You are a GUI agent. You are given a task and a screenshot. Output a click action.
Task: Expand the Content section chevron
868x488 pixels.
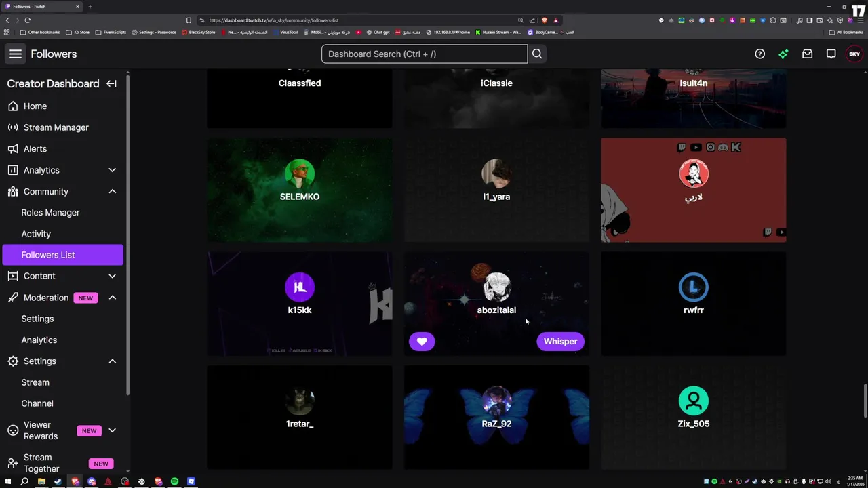click(x=113, y=277)
